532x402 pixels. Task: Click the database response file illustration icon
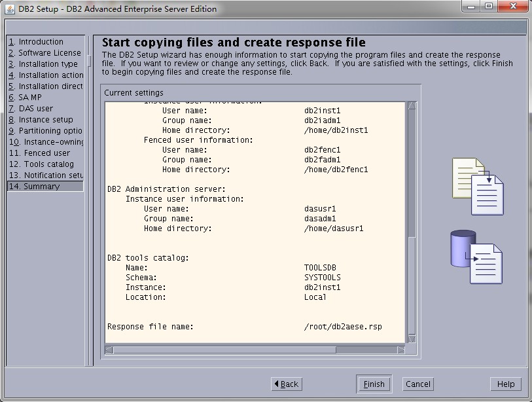(x=476, y=257)
